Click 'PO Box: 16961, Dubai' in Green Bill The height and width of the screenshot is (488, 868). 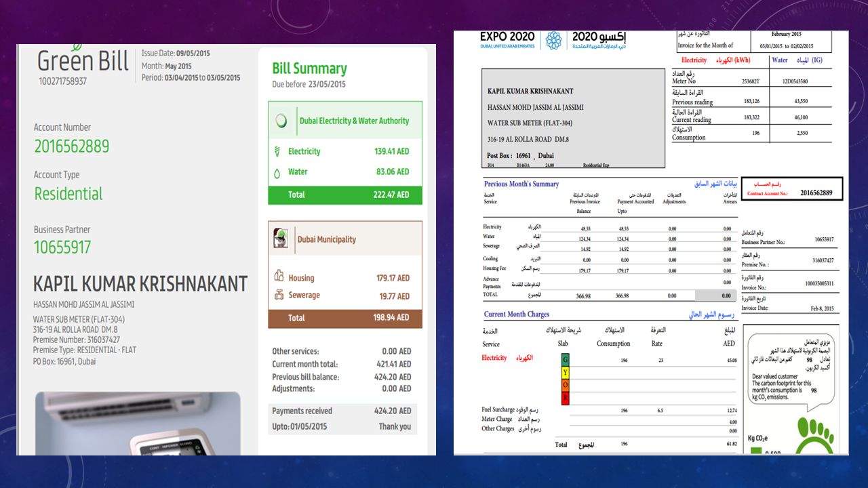[64, 361]
